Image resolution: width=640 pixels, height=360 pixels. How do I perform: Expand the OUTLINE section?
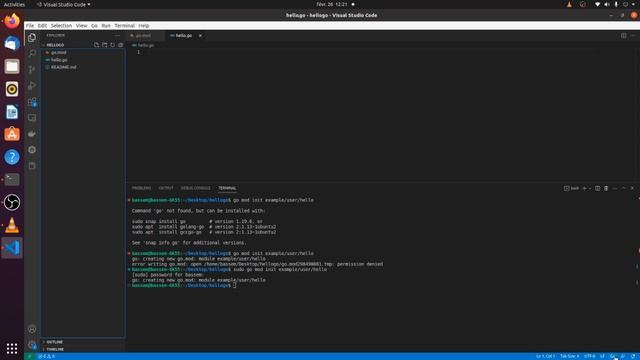(x=53, y=342)
